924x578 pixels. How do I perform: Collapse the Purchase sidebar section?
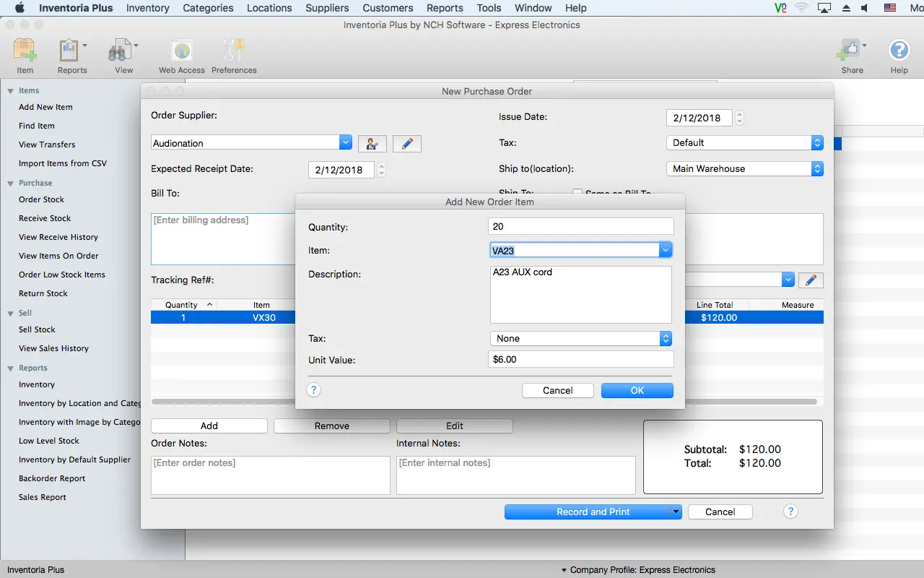11,184
